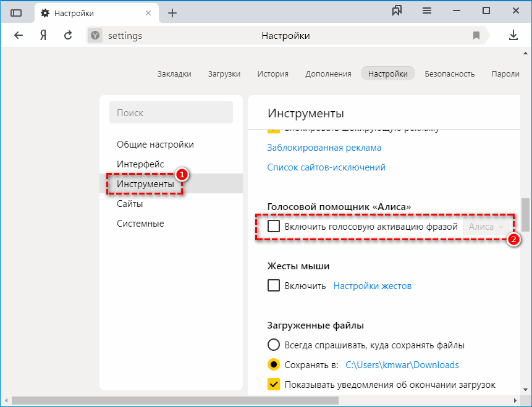Open the Protect badge in the address bar
532x407 pixels.
(94, 35)
